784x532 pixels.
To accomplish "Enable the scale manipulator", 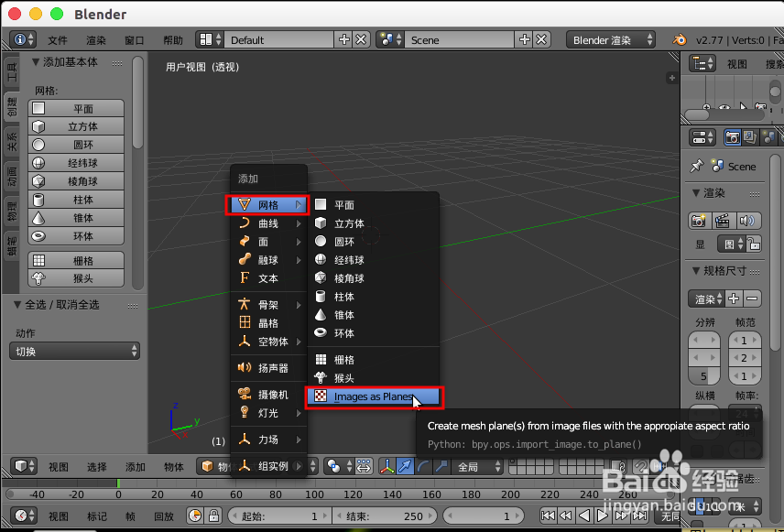I will coord(441,466).
